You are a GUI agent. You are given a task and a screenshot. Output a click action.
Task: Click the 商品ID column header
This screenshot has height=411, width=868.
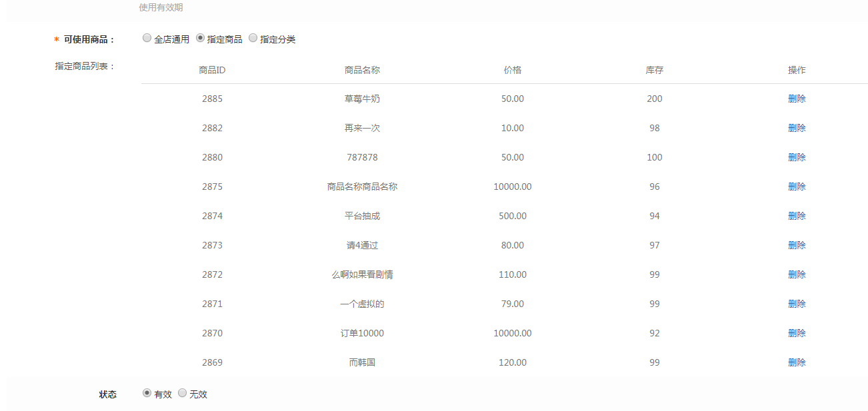click(x=212, y=70)
